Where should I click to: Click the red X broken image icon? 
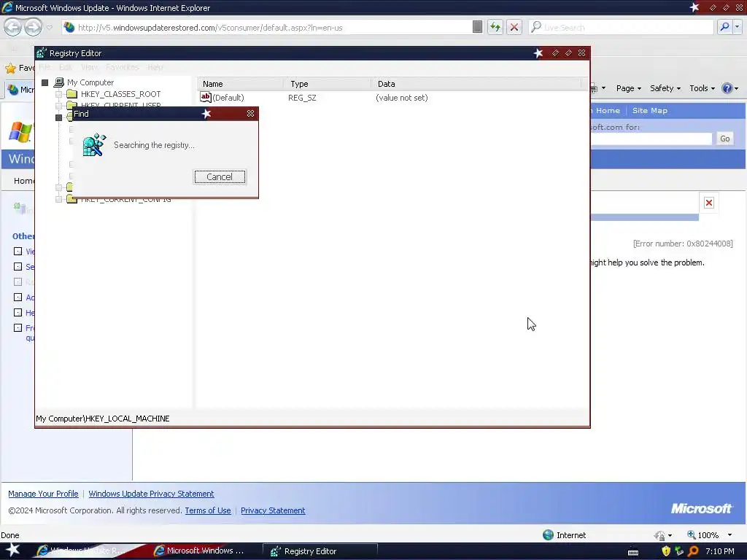pos(709,203)
